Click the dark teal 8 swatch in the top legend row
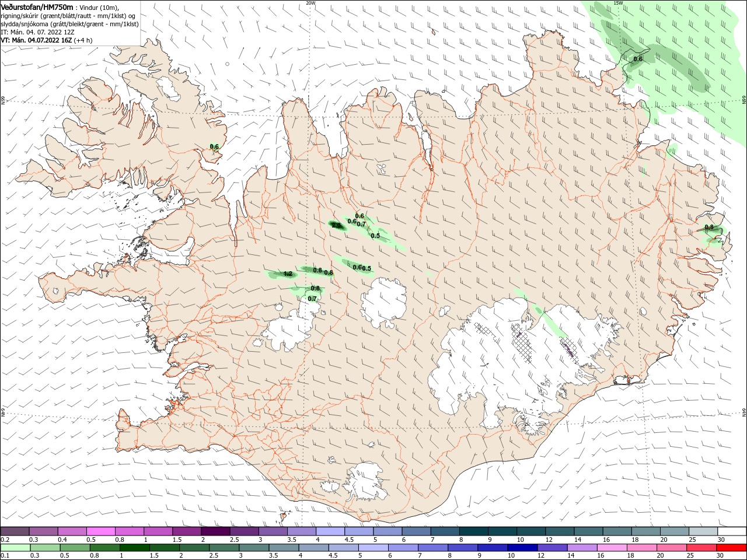 point(474,531)
